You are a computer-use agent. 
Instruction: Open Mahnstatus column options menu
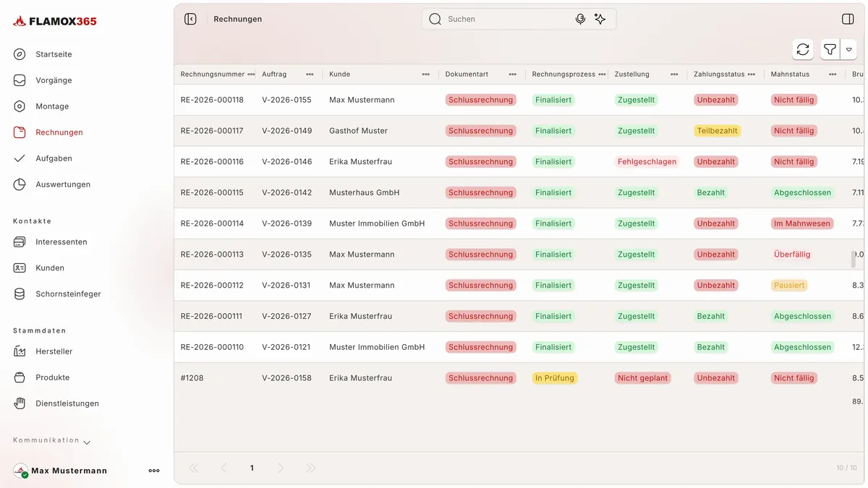833,74
